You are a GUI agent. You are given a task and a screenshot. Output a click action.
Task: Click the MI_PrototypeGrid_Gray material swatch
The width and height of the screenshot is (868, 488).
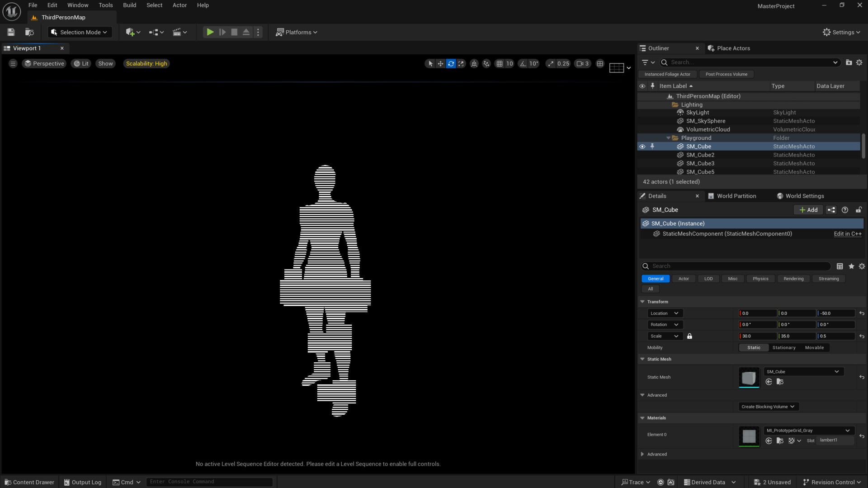(x=749, y=436)
